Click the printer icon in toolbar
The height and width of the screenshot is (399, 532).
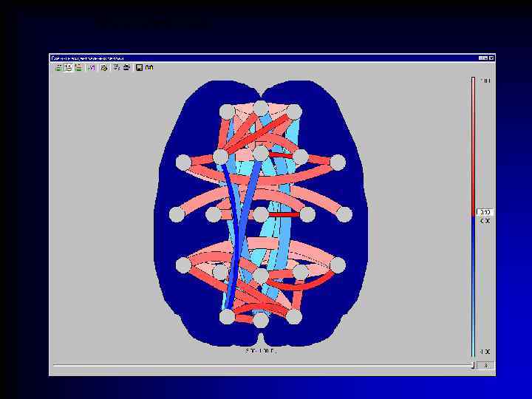(x=126, y=67)
